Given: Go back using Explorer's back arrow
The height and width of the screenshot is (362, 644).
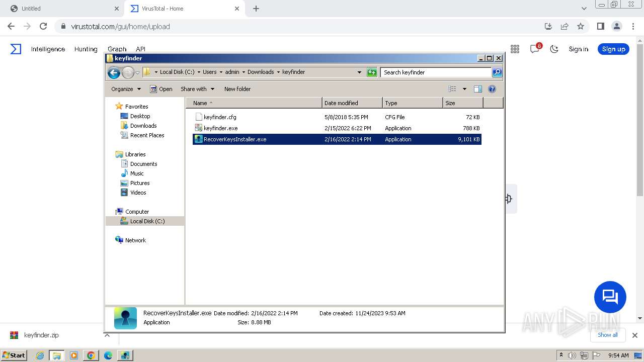Looking at the screenshot, I should click(x=114, y=72).
